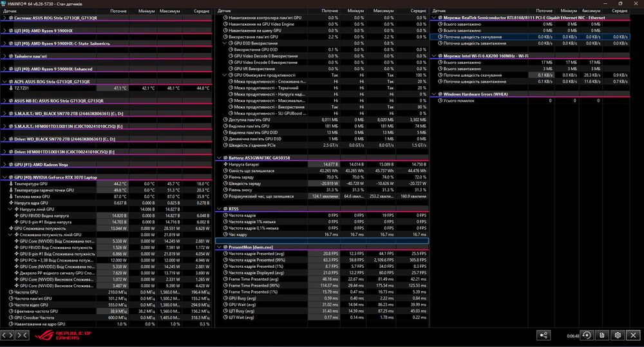The width and height of the screenshot is (644, 347).
Task: Click the icon beside Усього помилок
Action: (440, 100)
